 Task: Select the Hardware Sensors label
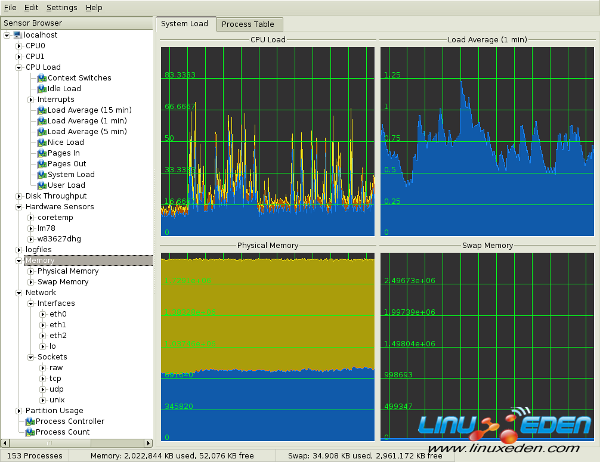click(x=60, y=207)
